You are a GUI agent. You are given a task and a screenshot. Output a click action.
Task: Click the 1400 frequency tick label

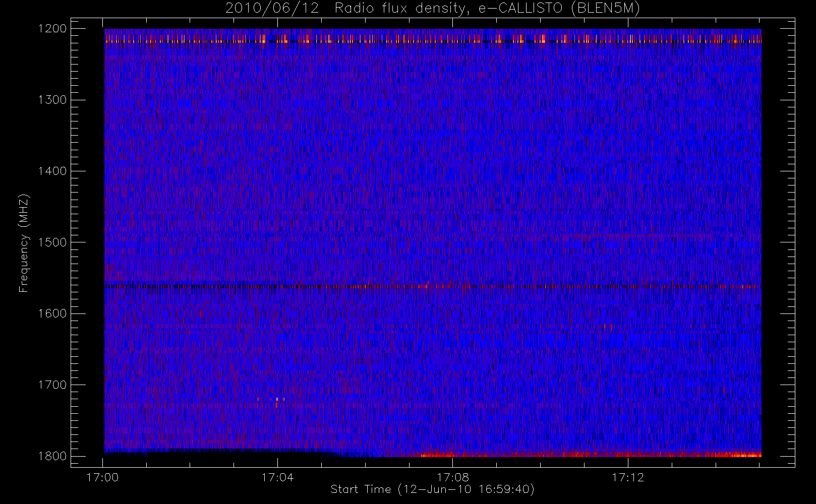click(x=52, y=171)
